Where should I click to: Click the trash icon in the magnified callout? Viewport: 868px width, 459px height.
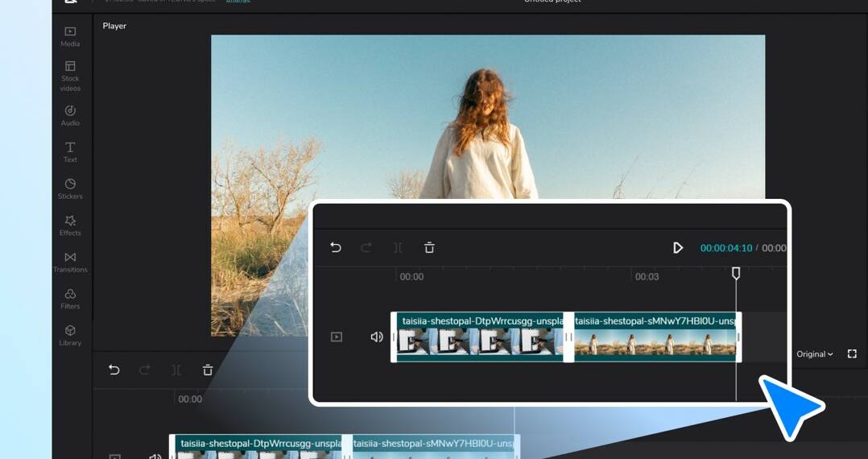pos(429,247)
